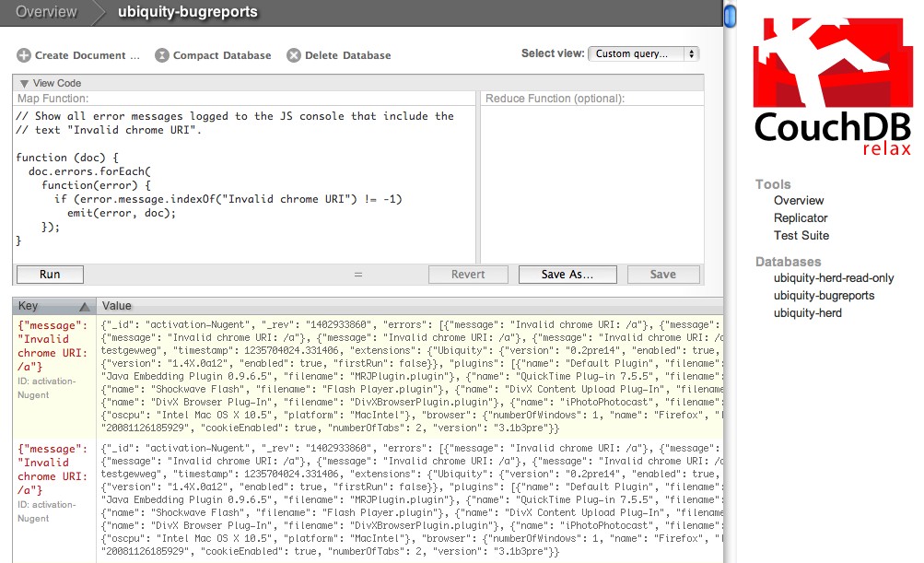Click second result's key "Invalid chrome URI"
Image resolution: width=924 pixels, height=563 pixels.
53,470
